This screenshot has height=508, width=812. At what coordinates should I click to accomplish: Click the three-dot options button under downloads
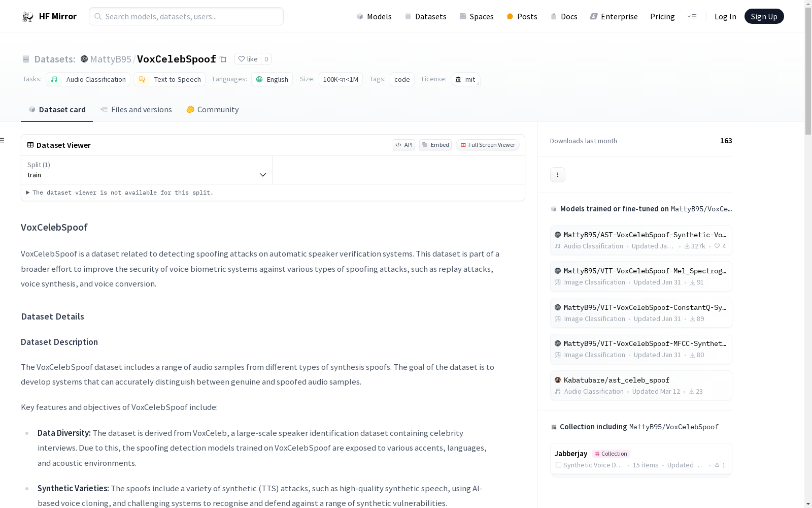(x=558, y=175)
